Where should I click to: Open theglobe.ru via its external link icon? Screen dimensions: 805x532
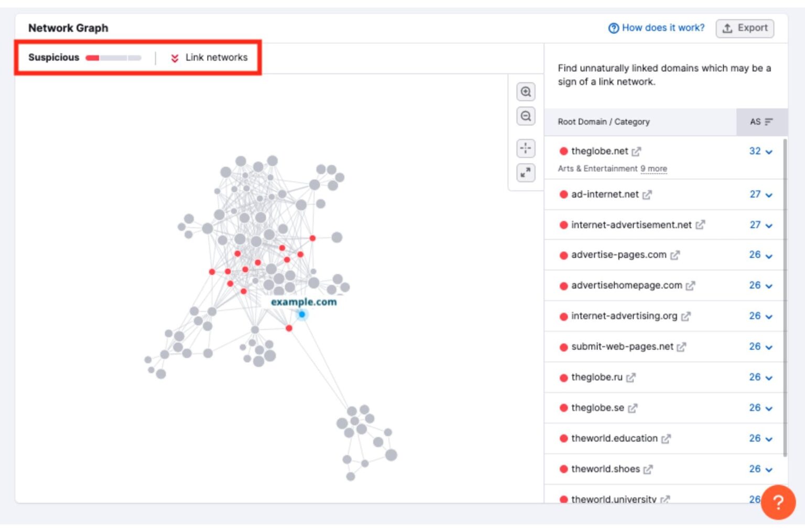pyautogui.click(x=630, y=378)
